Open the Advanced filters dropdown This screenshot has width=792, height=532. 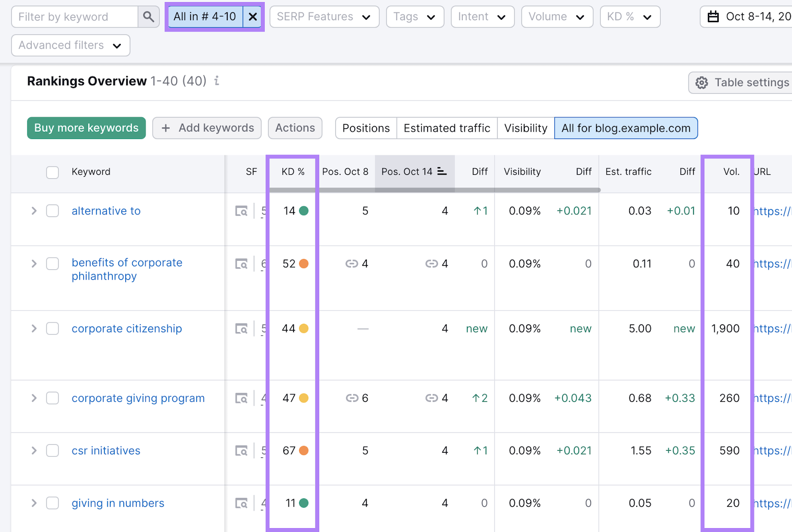[x=70, y=45]
